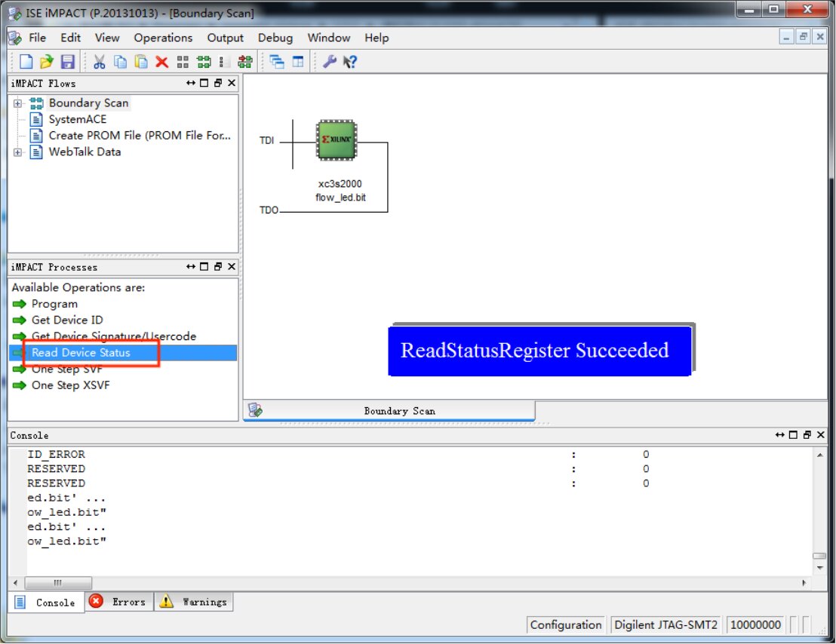The width and height of the screenshot is (836, 644).
Task: Click the flow_led.bit file label
Action: pos(340,198)
